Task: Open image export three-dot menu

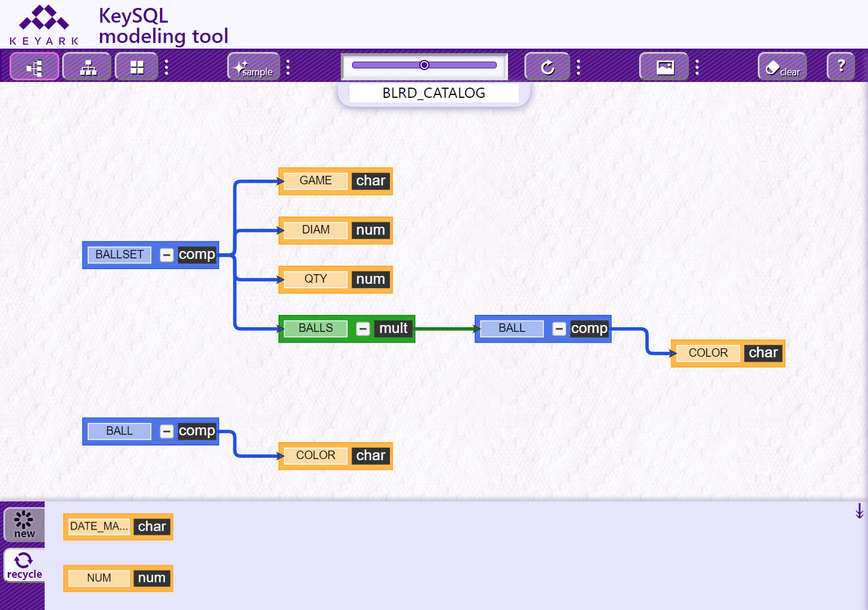Action: click(697, 67)
